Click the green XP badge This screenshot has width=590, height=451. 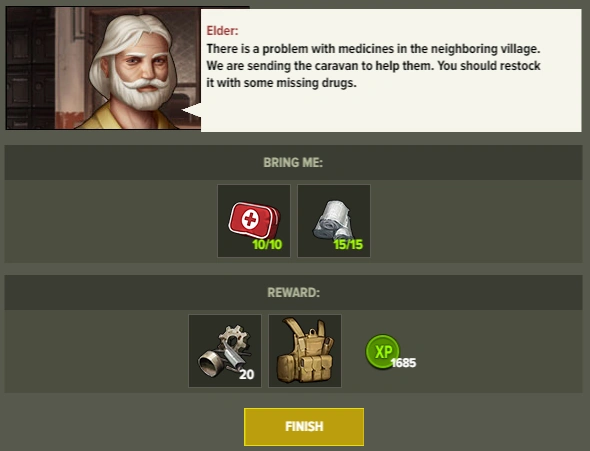[383, 351]
